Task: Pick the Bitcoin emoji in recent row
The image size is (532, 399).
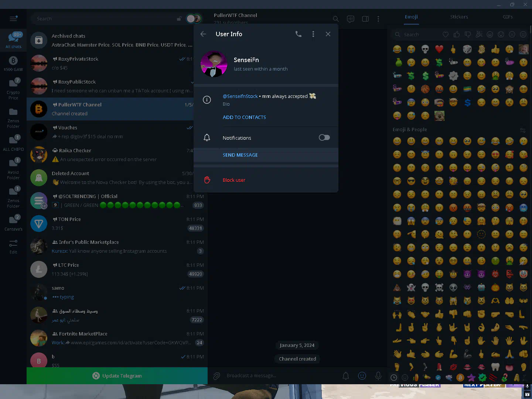Action: pos(481,49)
